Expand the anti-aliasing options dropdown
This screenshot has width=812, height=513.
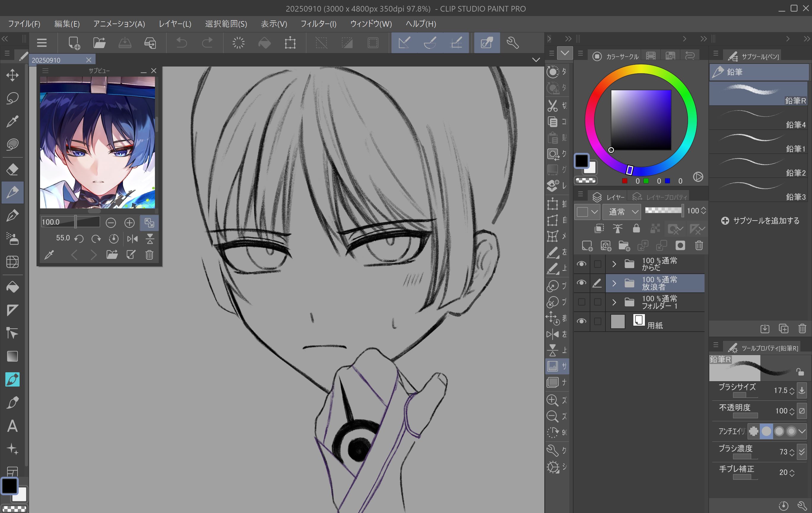click(802, 431)
